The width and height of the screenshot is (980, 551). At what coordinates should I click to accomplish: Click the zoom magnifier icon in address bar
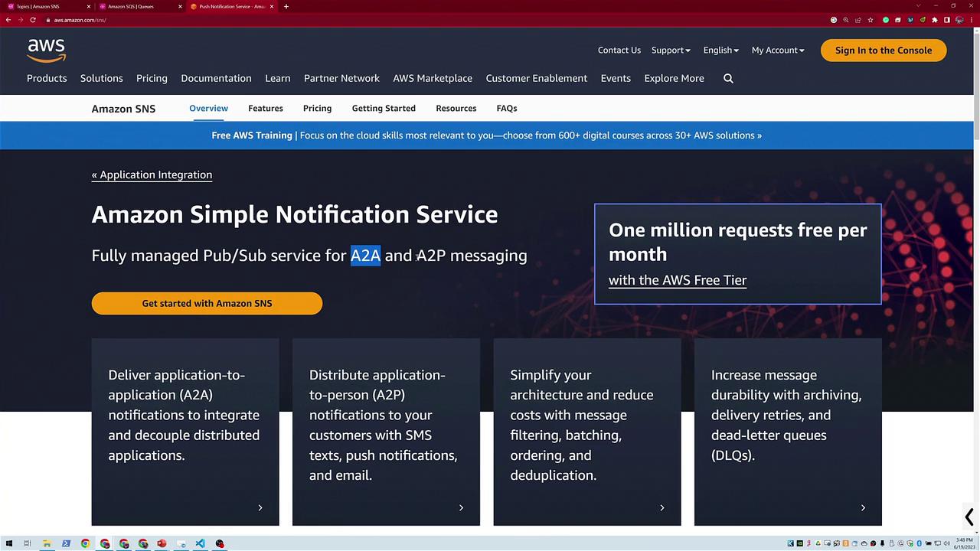[x=846, y=20]
